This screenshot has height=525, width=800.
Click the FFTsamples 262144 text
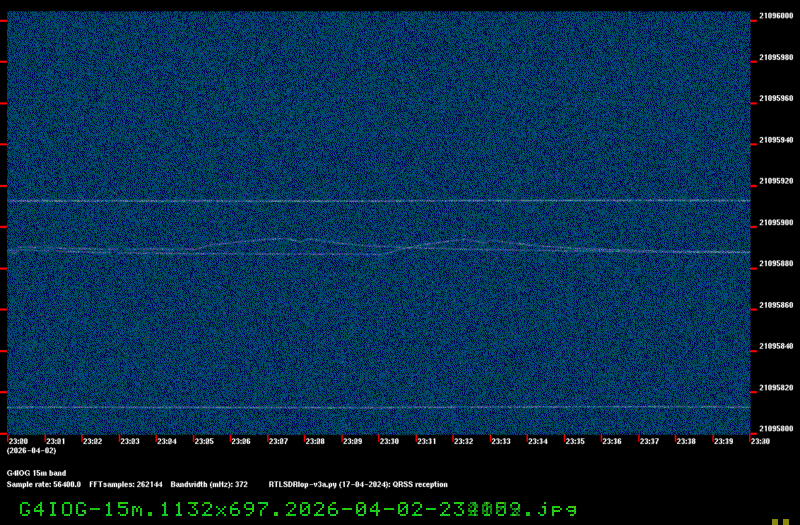tap(125, 484)
